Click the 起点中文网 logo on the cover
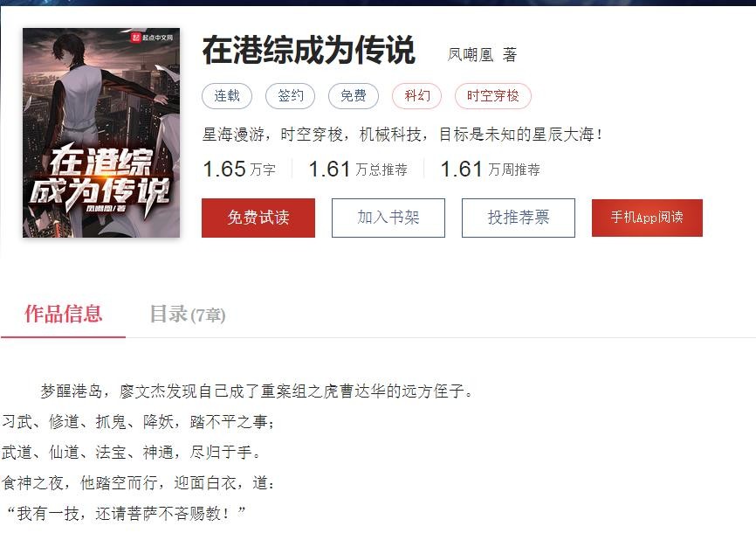This screenshot has width=756, height=533. 152,38
